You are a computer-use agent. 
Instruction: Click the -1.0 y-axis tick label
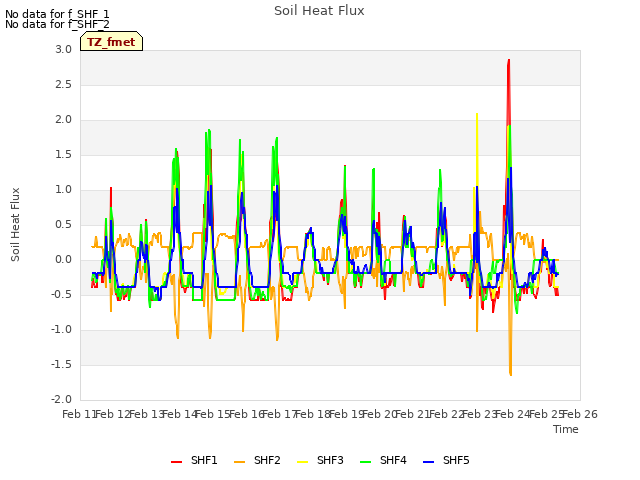click(62, 330)
